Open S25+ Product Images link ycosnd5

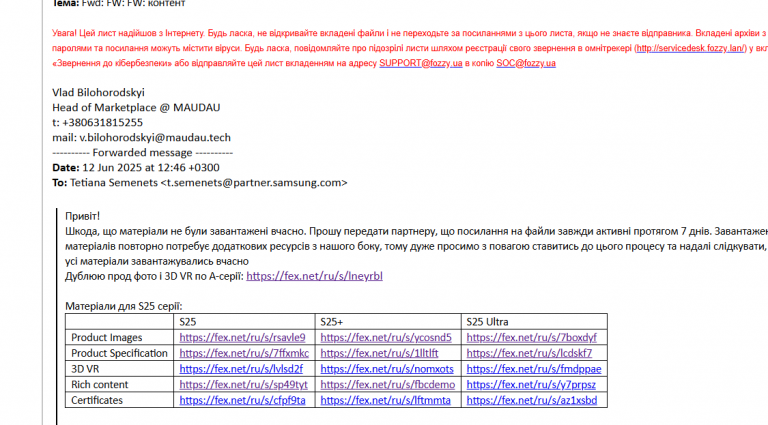pos(386,337)
